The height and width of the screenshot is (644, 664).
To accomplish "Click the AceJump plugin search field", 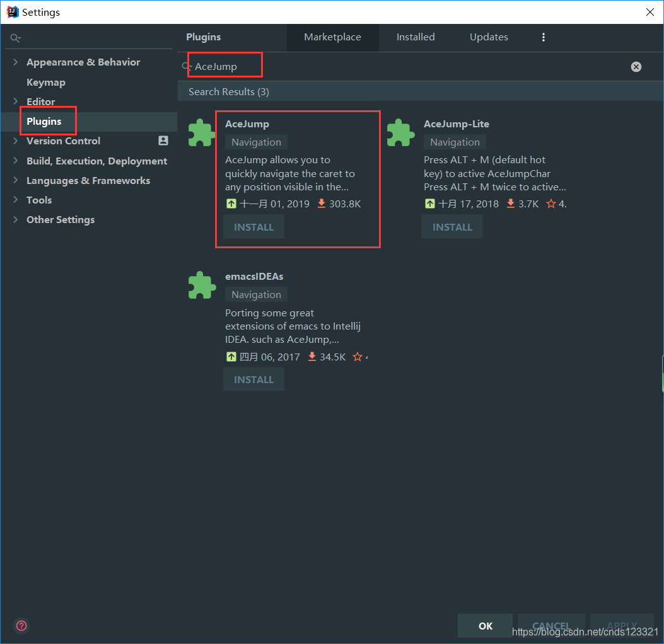I will tap(407, 66).
